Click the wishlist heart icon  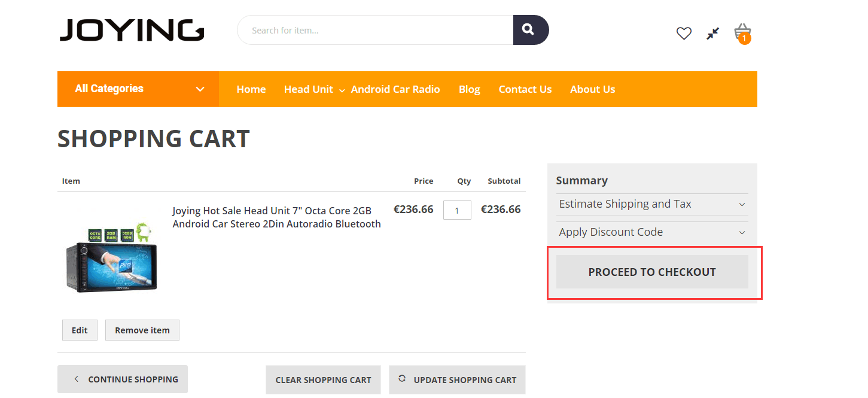684,34
